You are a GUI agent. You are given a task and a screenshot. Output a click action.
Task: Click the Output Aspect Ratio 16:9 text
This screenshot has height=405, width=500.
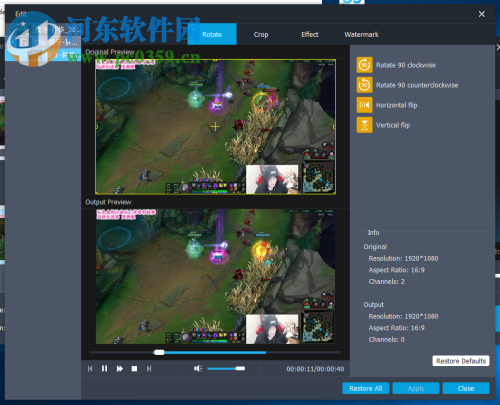(x=396, y=328)
